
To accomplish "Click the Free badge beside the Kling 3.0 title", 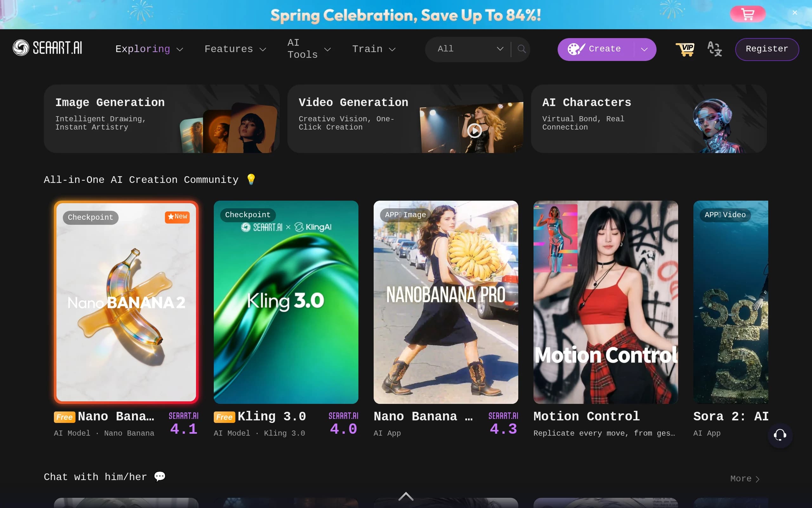I will pos(224,417).
